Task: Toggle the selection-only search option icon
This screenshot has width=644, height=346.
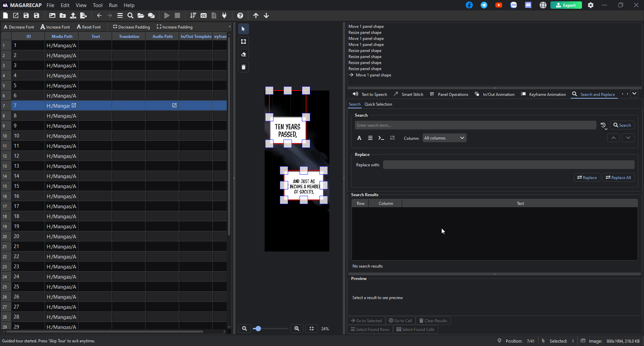Action: (x=392, y=138)
